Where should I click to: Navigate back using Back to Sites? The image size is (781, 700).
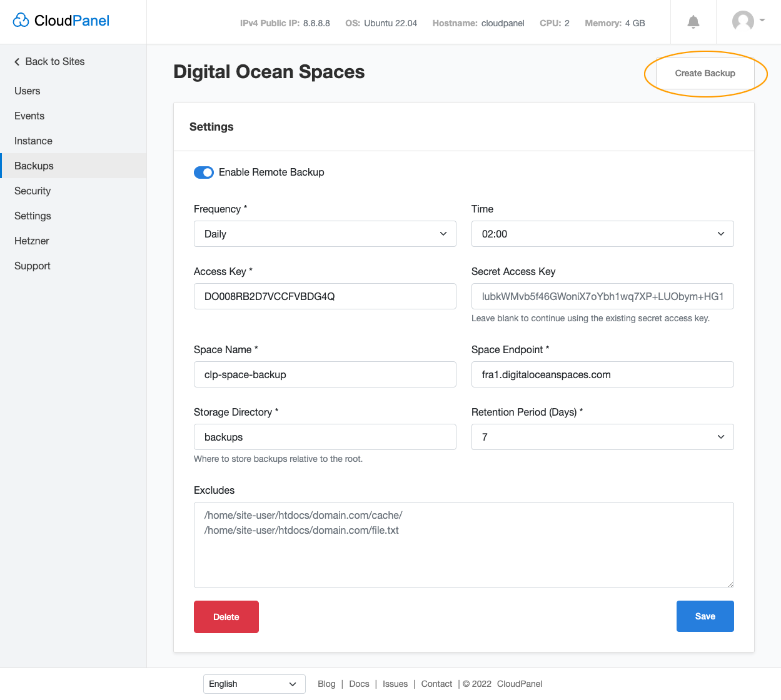54,61
